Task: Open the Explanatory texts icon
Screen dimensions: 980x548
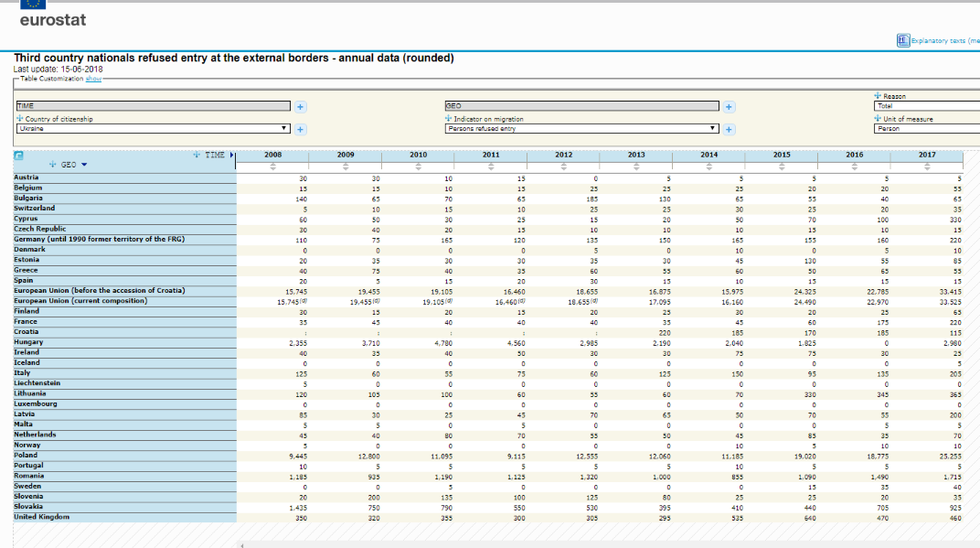Action: pos(903,41)
